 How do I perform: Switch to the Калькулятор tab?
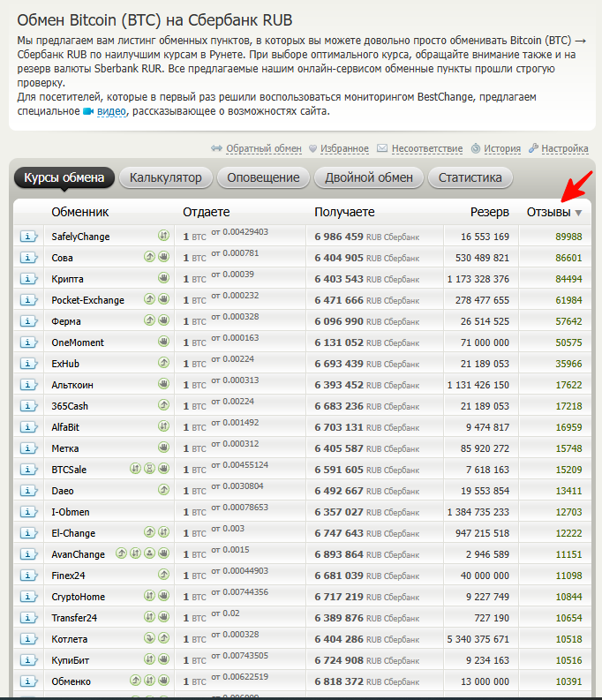pyautogui.click(x=165, y=177)
